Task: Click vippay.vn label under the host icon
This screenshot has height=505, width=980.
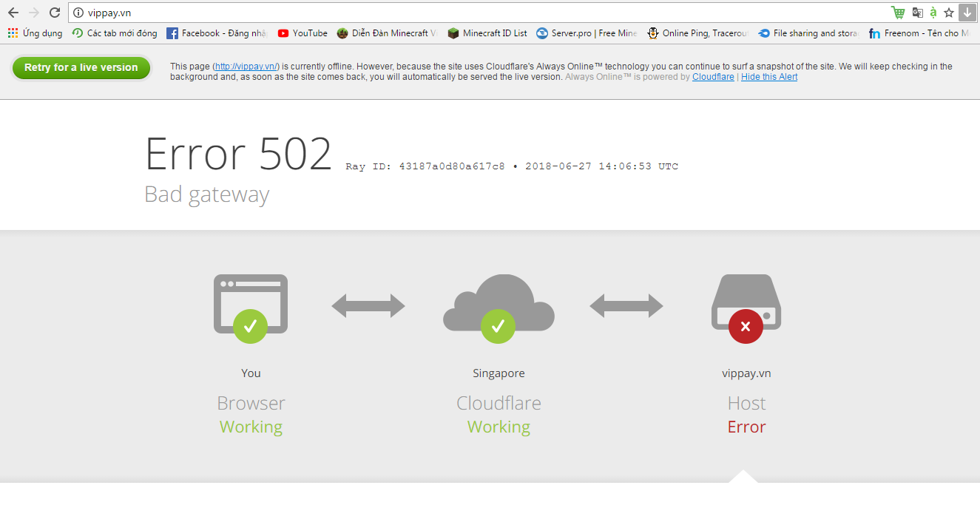Action: (746, 373)
